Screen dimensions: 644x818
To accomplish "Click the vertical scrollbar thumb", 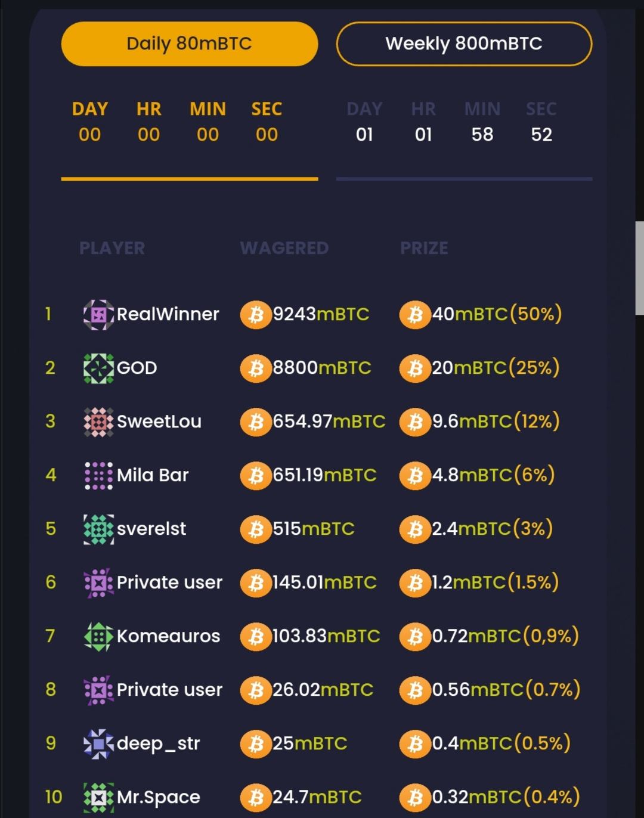I will pyautogui.click(x=639, y=268).
